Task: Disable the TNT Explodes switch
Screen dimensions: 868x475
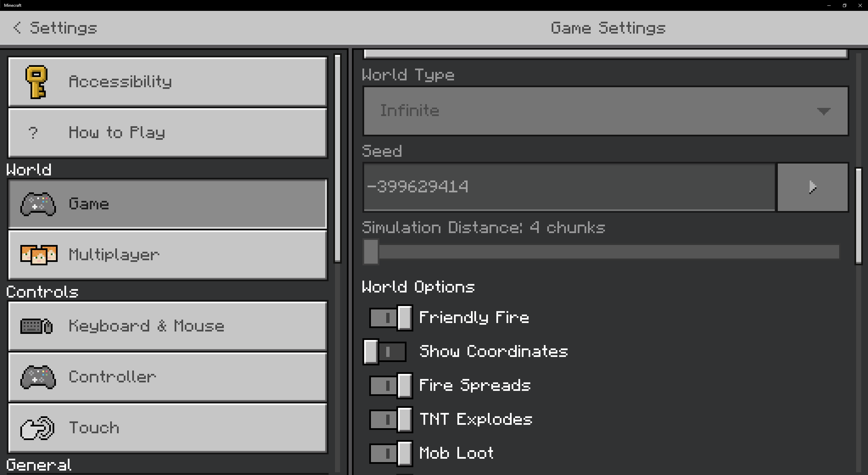Action: click(391, 420)
